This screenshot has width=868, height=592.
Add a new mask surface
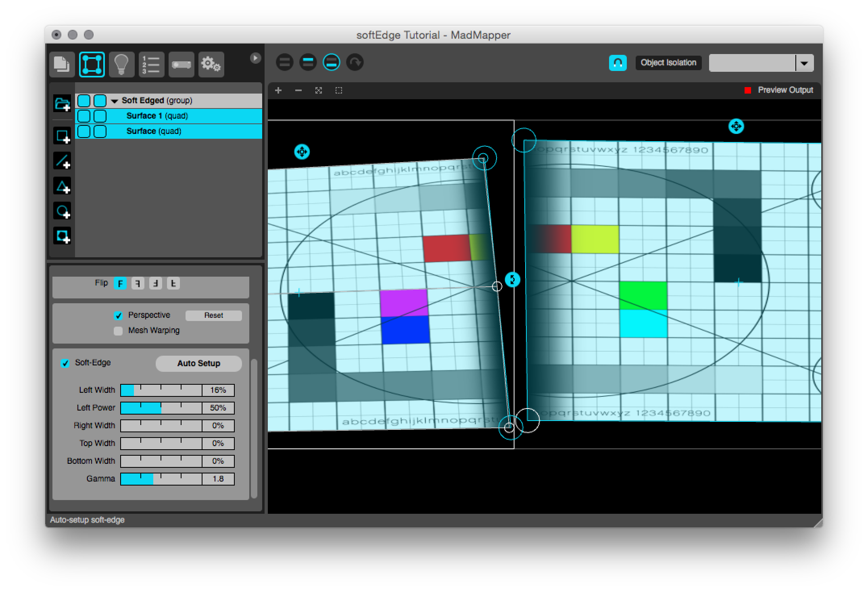(x=62, y=236)
